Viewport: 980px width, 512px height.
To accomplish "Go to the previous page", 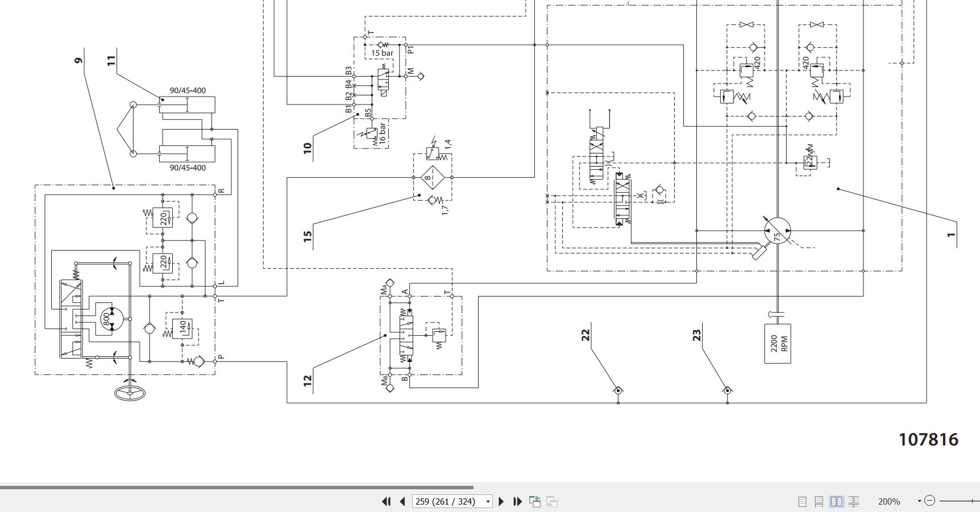I will (402, 502).
